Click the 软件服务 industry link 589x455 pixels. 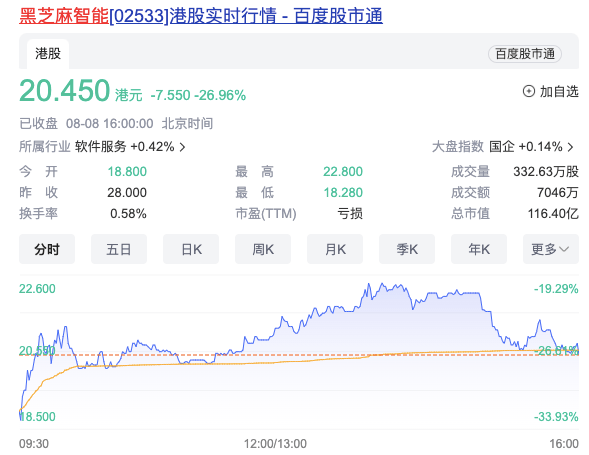pyautogui.click(x=100, y=147)
